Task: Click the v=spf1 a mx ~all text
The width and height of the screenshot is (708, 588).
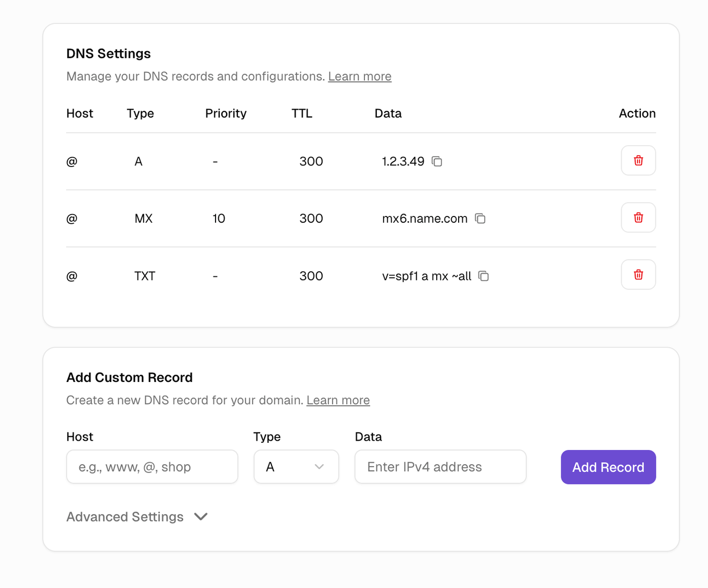Action: [x=426, y=276]
